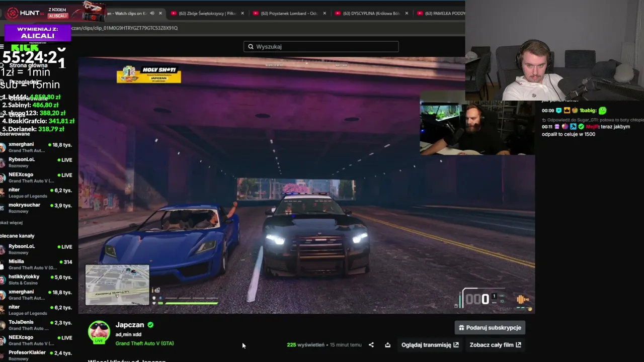This screenshot has height=362, width=644.
Task: Click Japczan's LIVE profile avatar
Action: click(99, 332)
